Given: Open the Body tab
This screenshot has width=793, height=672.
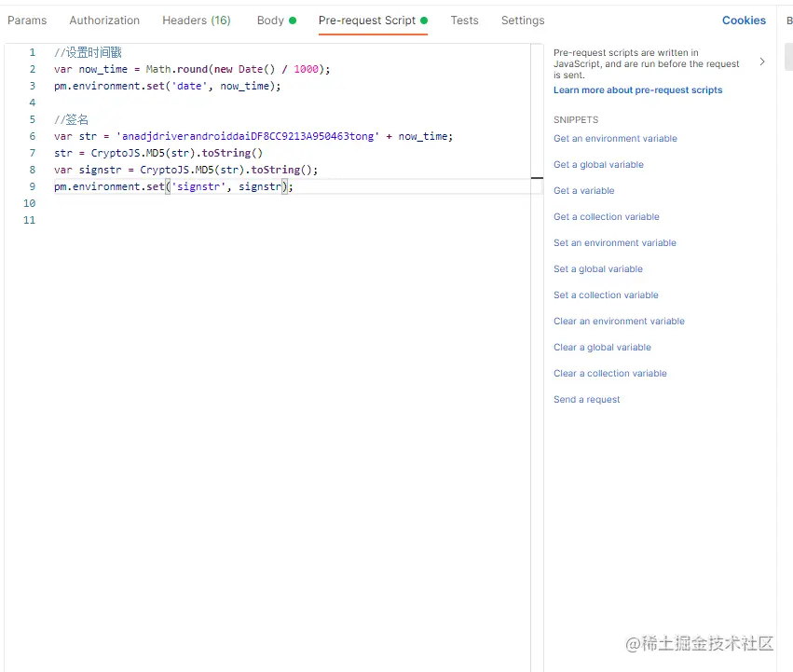Looking at the screenshot, I should pyautogui.click(x=269, y=20).
